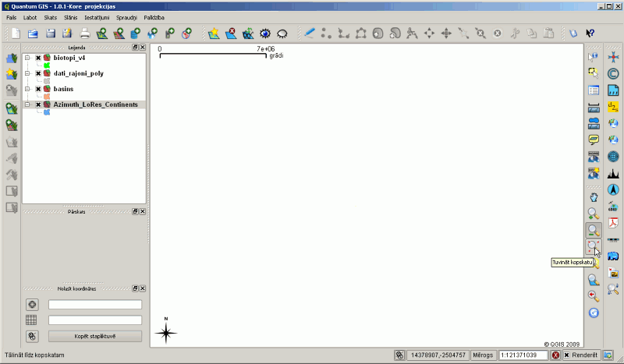Hide all layers with the closed-eye icon

click(282, 34)
